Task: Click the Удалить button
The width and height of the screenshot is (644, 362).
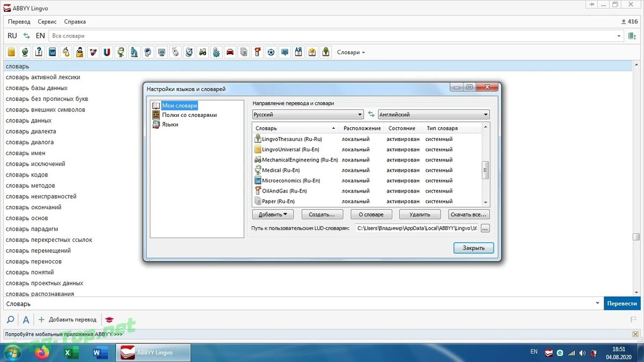Action: (420, 215)
